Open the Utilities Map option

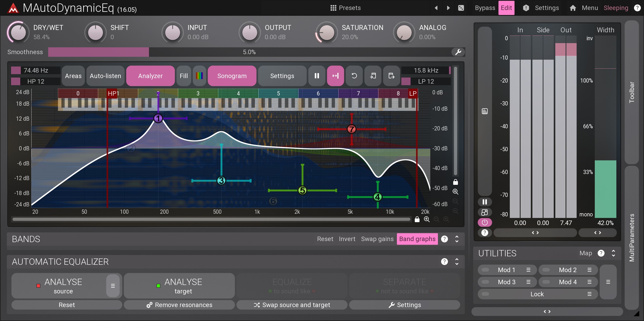(x=586, y=253)
